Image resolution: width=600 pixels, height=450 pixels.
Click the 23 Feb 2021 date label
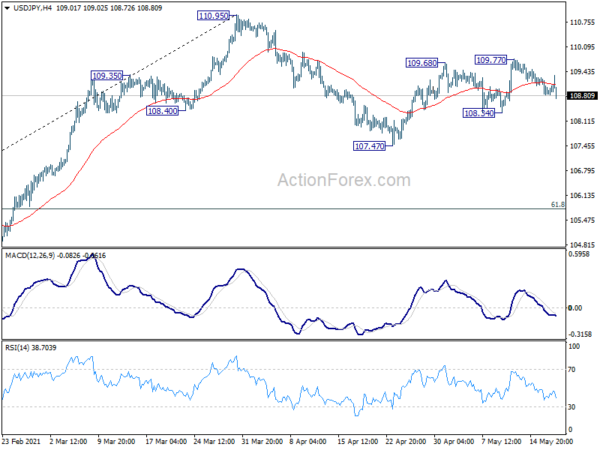point(21,442)
